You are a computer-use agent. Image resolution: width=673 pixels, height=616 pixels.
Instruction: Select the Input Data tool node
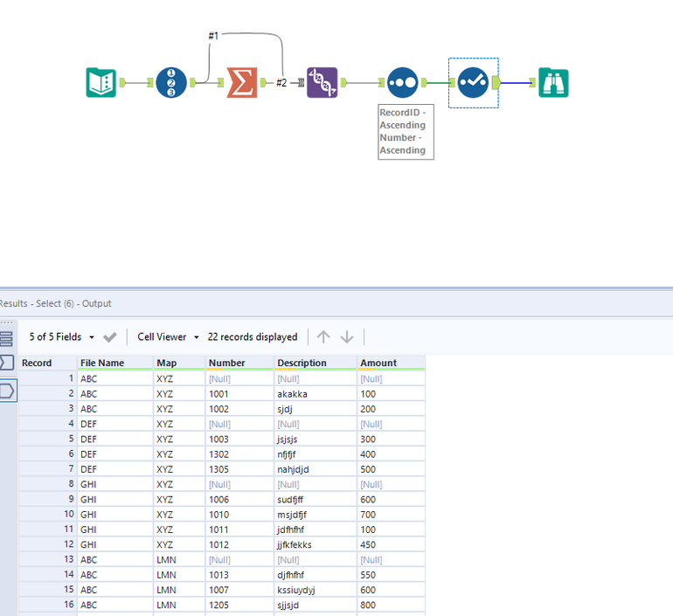(x=101, y=82)
